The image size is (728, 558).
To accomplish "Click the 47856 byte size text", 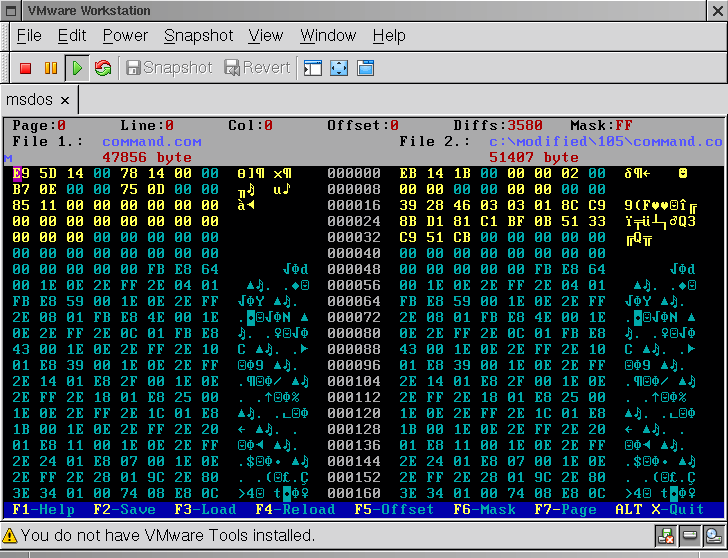I will (147, 157).
